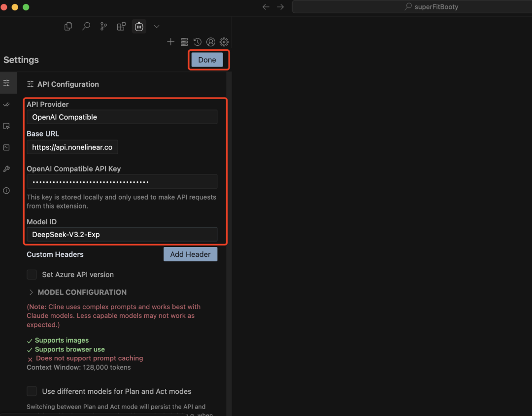The width and height of the screenshot is (532, 416).
Task: Open task History clock icon
Action: 198,42
